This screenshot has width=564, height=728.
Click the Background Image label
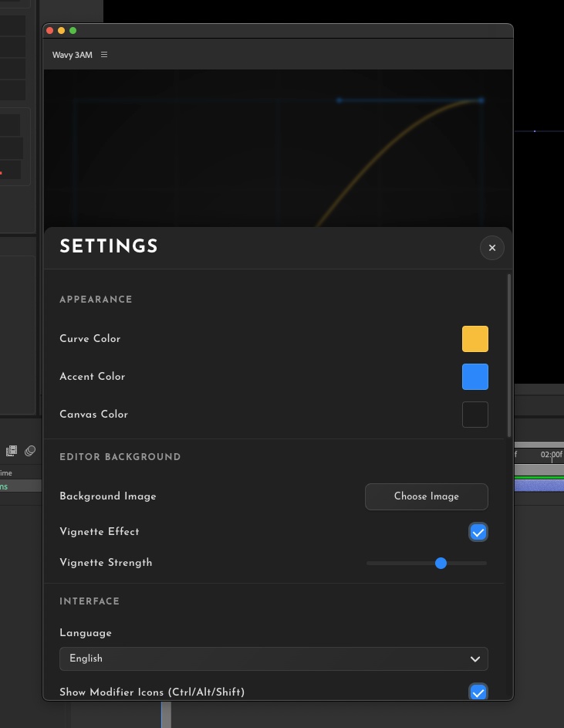[108, 496]
